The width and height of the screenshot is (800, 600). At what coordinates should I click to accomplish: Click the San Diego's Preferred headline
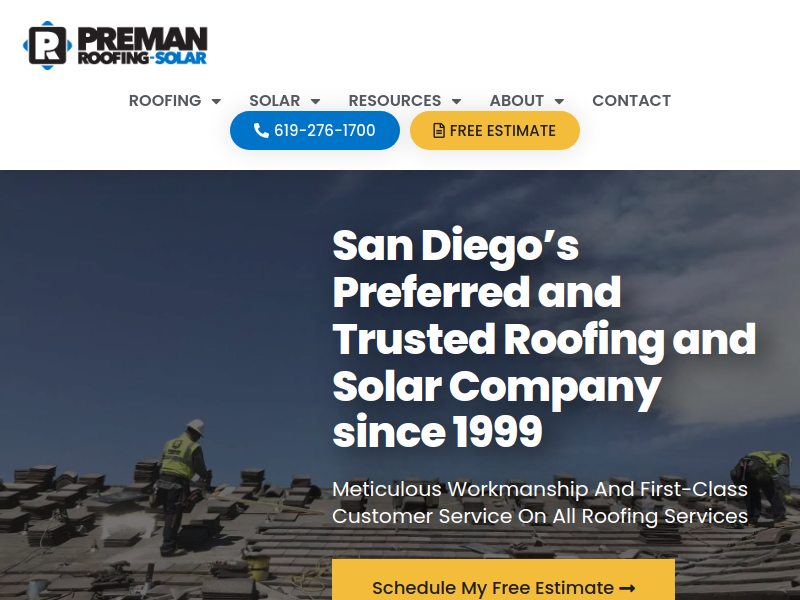pos(543,339)
